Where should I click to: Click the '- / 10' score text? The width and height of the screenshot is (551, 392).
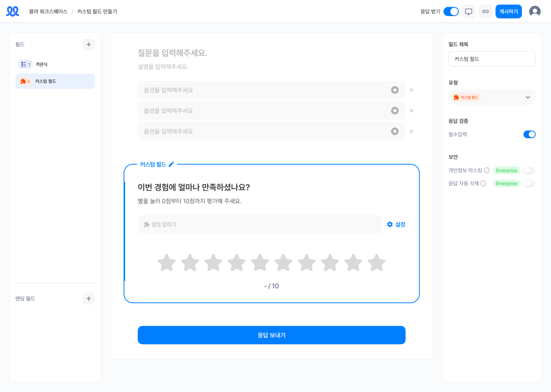click(x=272, y=286)
